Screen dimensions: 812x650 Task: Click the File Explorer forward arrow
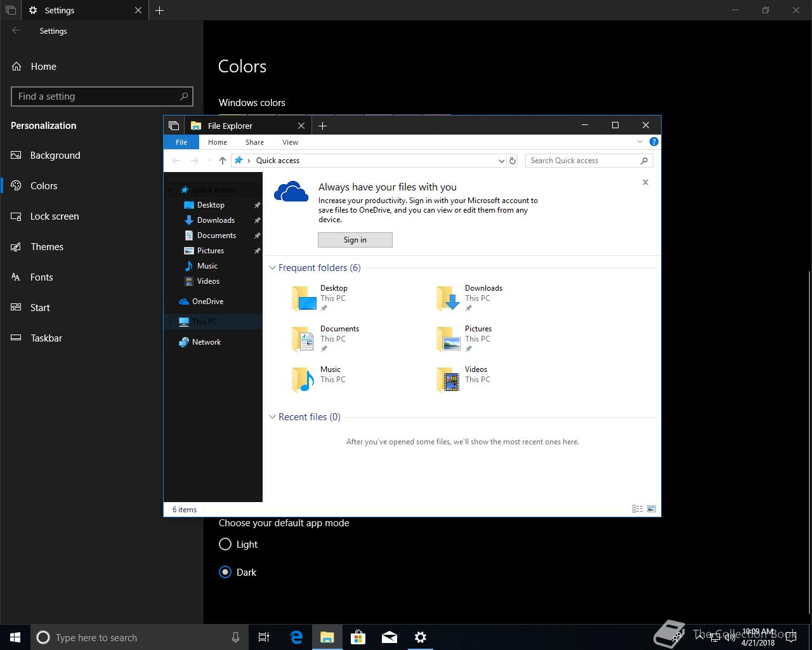point(195,161)
